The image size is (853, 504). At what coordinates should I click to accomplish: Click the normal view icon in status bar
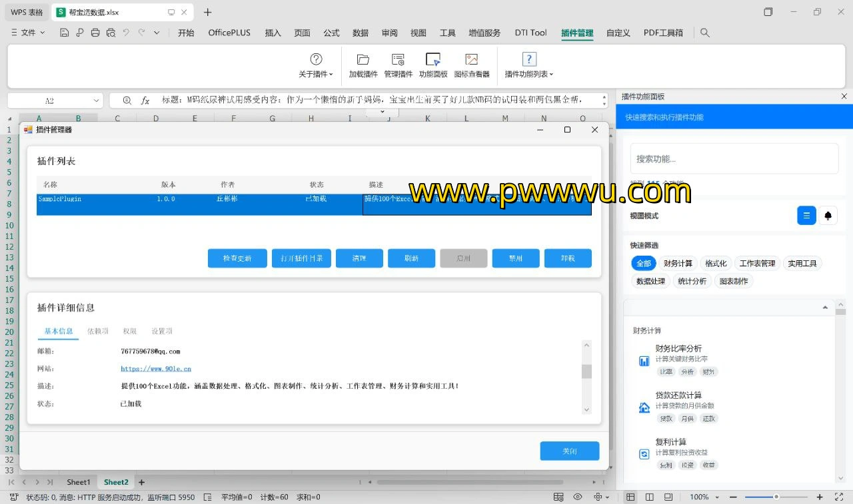[630, 497]
